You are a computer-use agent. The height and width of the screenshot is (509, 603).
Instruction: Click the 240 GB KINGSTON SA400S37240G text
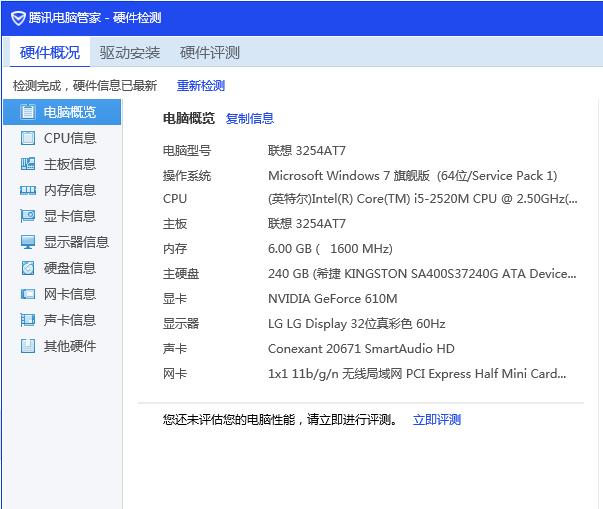tap(422, 274)
